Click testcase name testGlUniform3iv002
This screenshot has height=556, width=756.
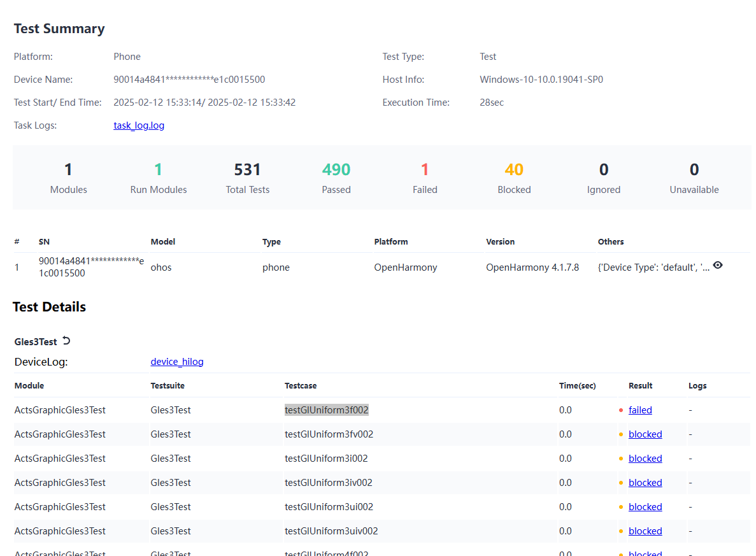[329, 482]
